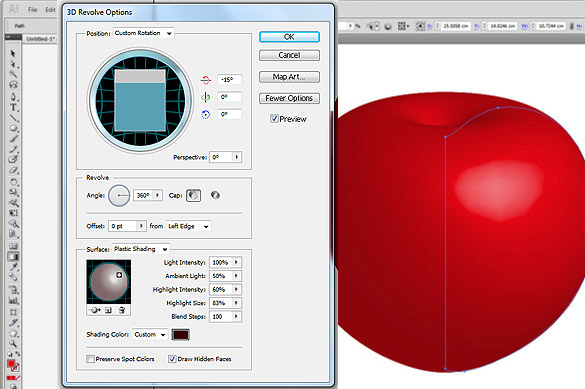Select the Pen tool
Screen dimensions: 585x389
click(13, 97)
